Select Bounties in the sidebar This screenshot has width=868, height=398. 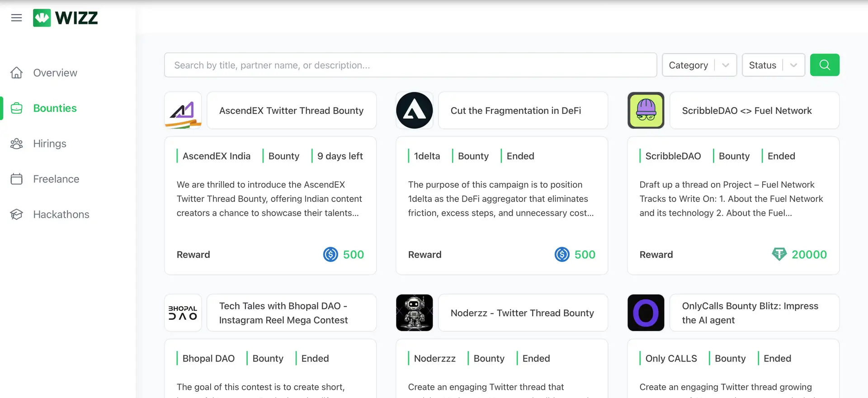[x=55, y=108]
